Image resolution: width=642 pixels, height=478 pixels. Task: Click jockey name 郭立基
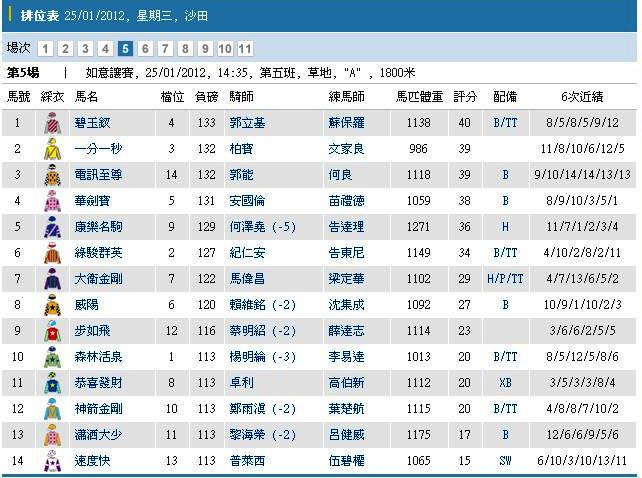tap(247, 123)
